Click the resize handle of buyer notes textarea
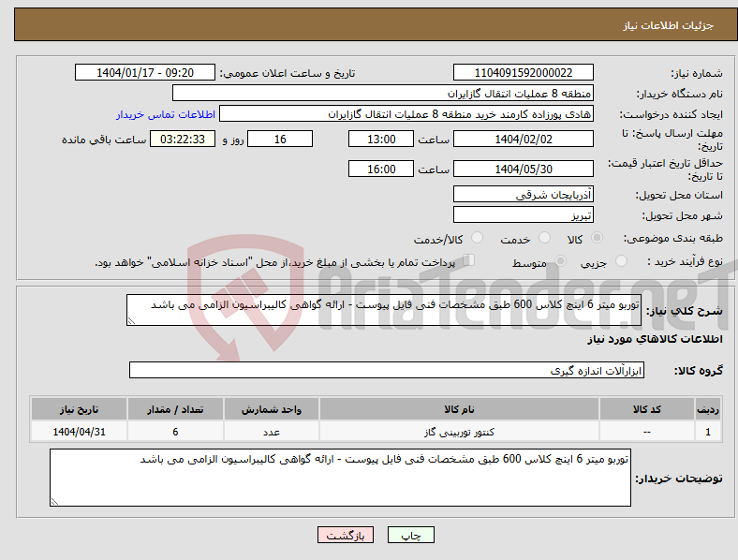Screen dimensions: 738x560 [54, 502]
